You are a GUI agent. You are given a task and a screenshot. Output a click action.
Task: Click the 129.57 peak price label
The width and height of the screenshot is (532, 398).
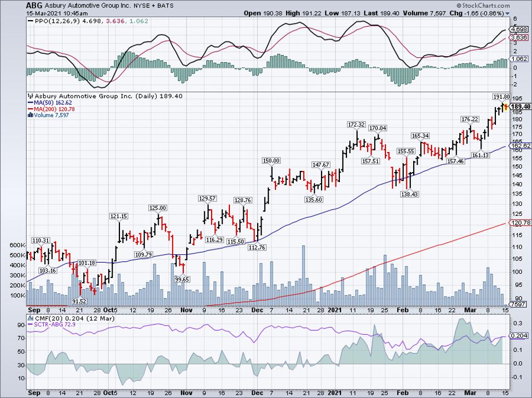pos(207,198)
